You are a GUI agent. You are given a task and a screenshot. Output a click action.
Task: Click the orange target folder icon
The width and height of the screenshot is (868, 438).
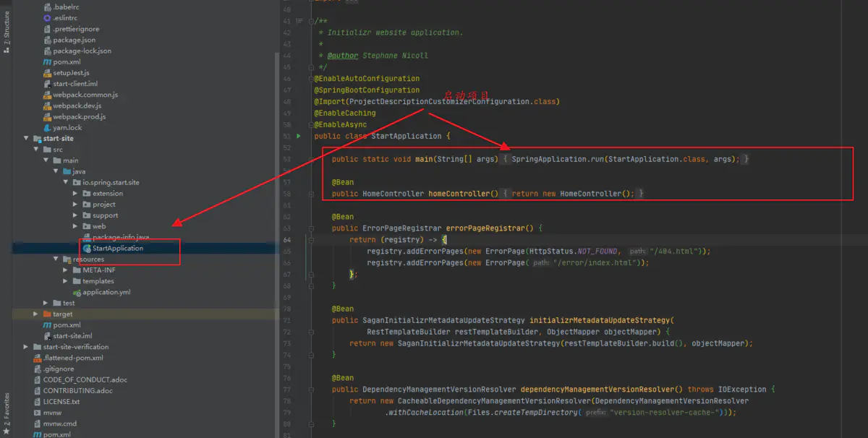(47, 314)
